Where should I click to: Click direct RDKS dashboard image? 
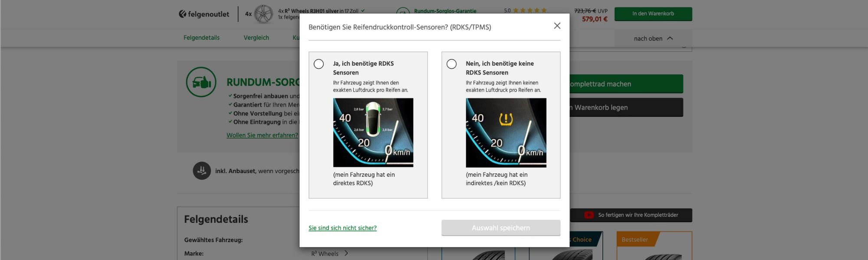pos(373,132)
